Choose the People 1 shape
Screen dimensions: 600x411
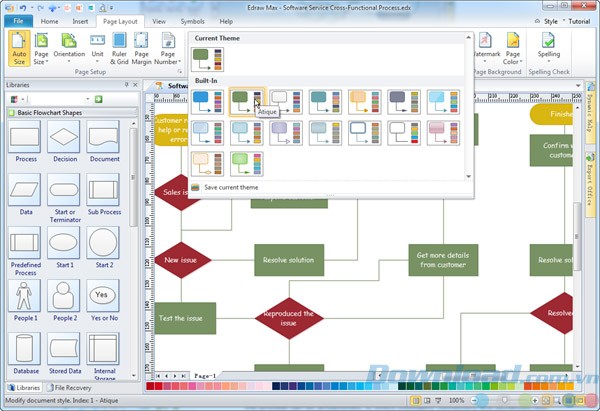[x=25, y=299]
